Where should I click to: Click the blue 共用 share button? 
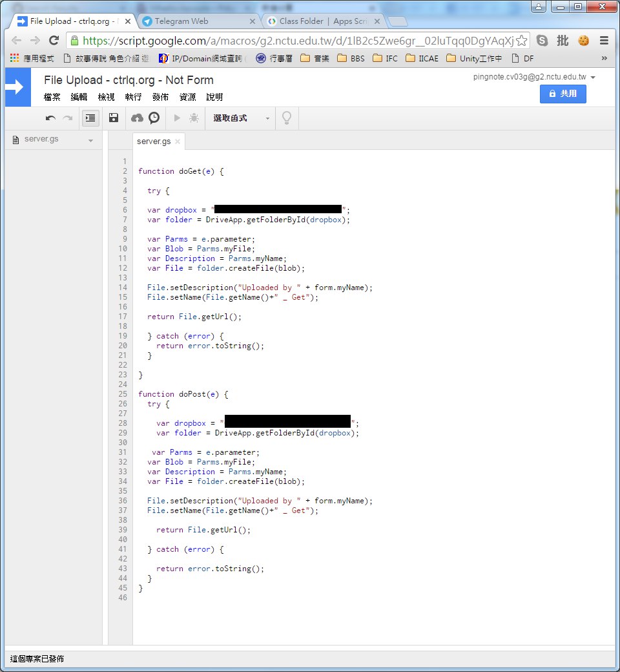(x=563, y=94)
